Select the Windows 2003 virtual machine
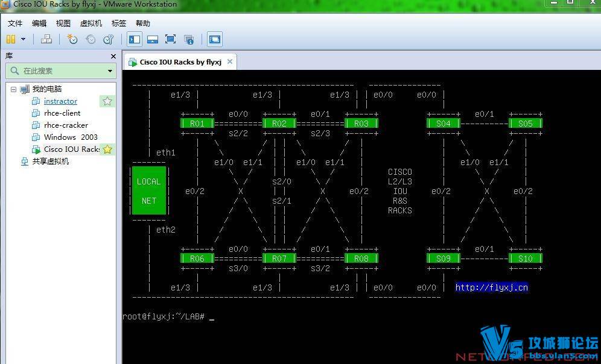 pyautogui.click(x=71, y=137)
